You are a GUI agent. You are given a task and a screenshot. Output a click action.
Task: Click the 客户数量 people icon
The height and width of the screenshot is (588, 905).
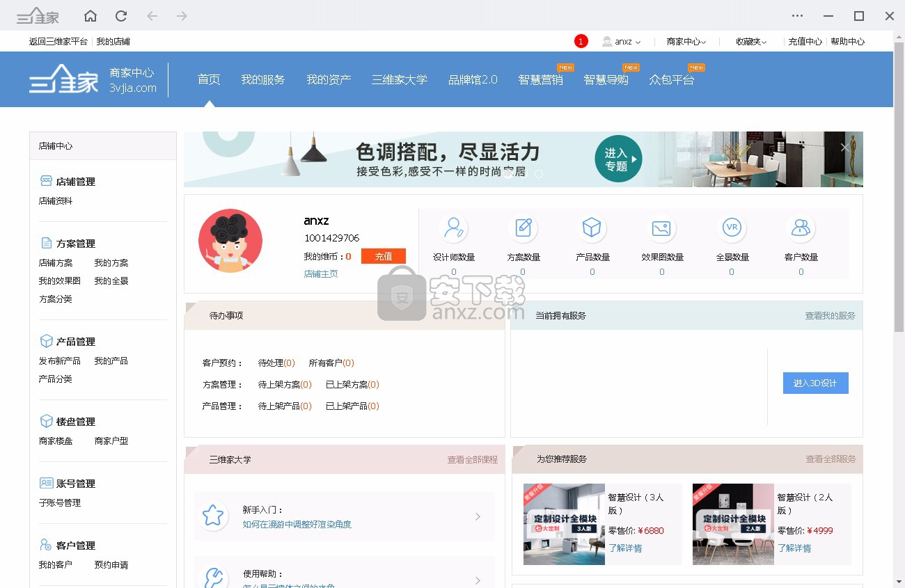pos(801,228)
